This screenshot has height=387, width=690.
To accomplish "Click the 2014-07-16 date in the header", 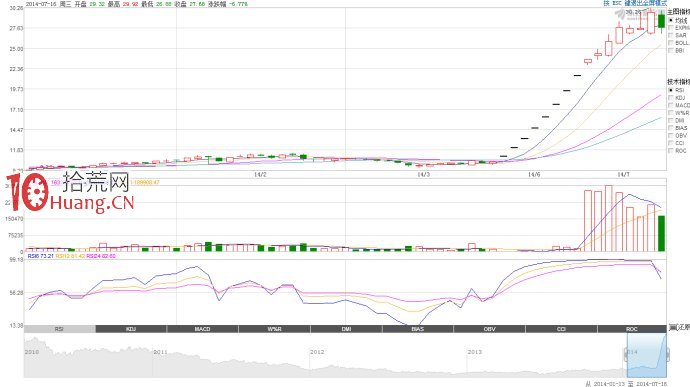I will 41,4.
